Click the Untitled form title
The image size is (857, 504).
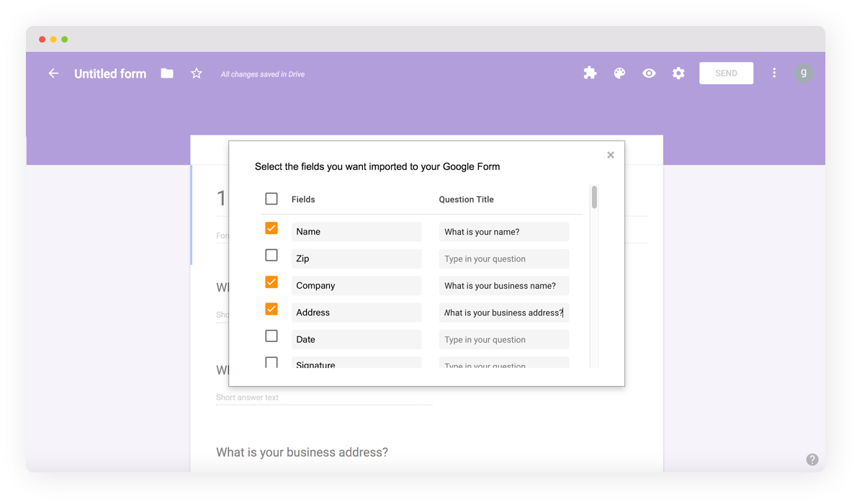110,73
